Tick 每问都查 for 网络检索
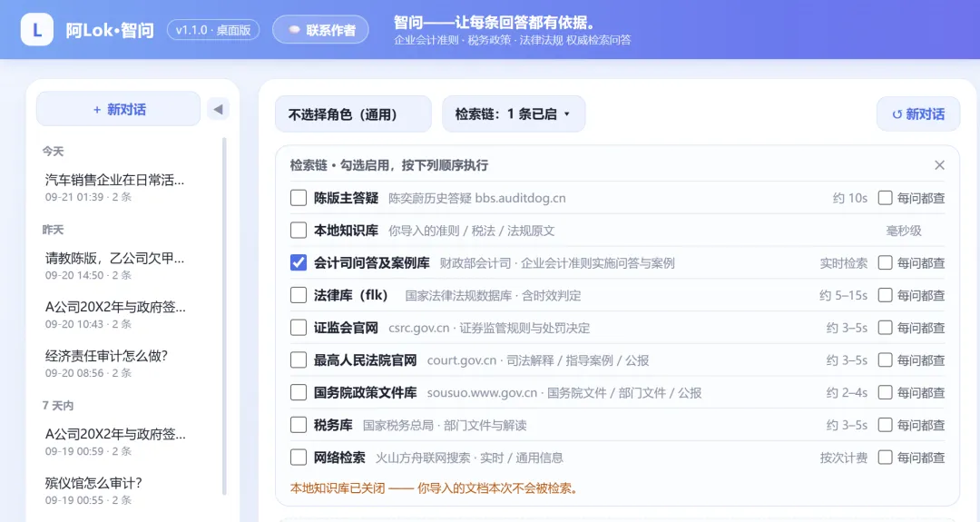The width and height of the screenshot is (980, 522). pyautogui.click(x=885, y=458)
